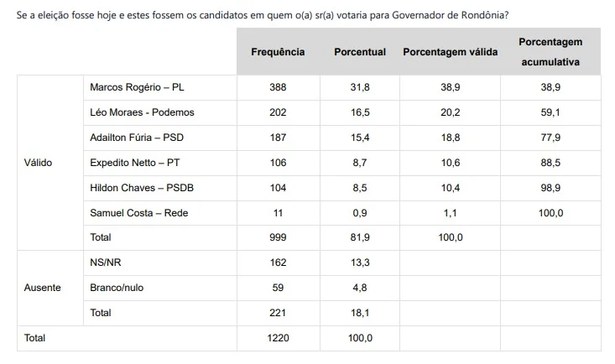Click the Expedito Netto – PT cell
615x364 pixels.
(x=134, y=163)
